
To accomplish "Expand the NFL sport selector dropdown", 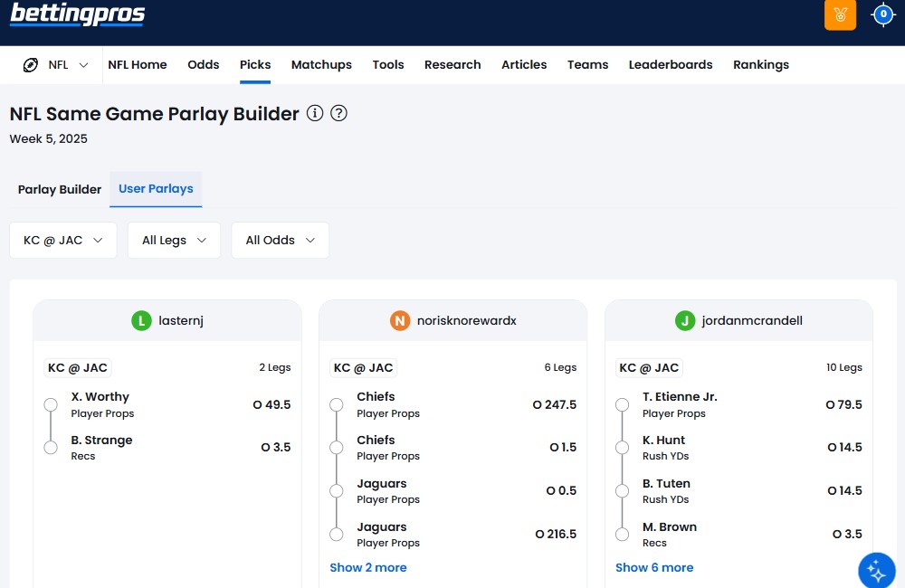I will [x=56, y=65].
